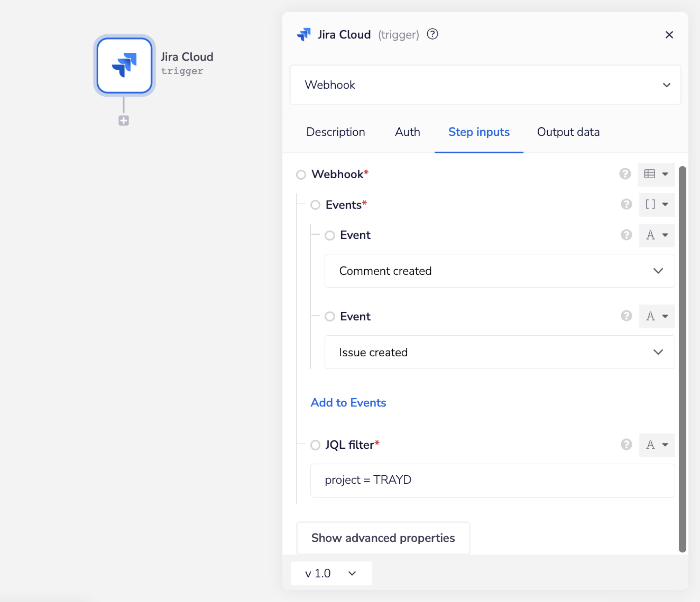700x602 pixels.
Task: Open the Comment created event dropdown
Action: click(x=499, y=271)
